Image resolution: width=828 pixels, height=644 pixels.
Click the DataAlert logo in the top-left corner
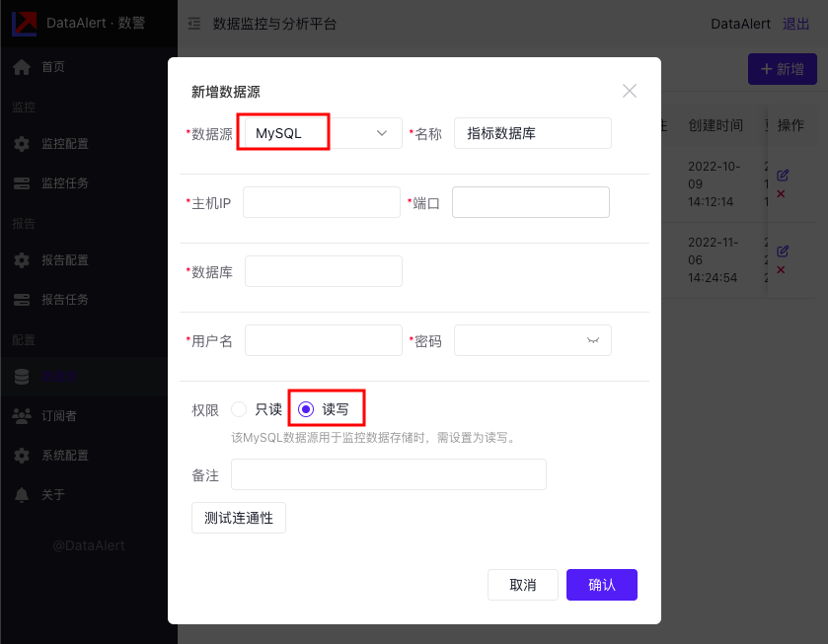coord(24,23)
